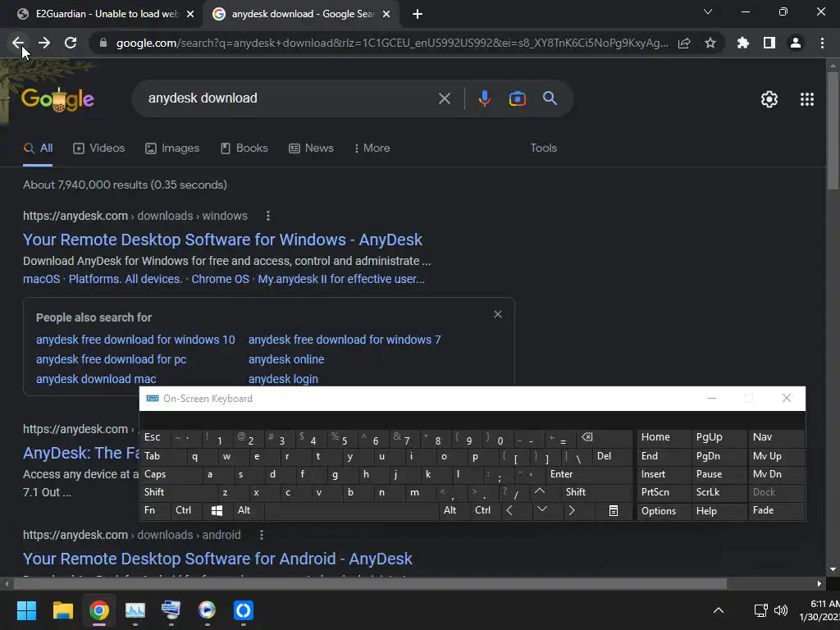
Task: Toggle left Shift on the on-screen keyboard
Action: 180,492
